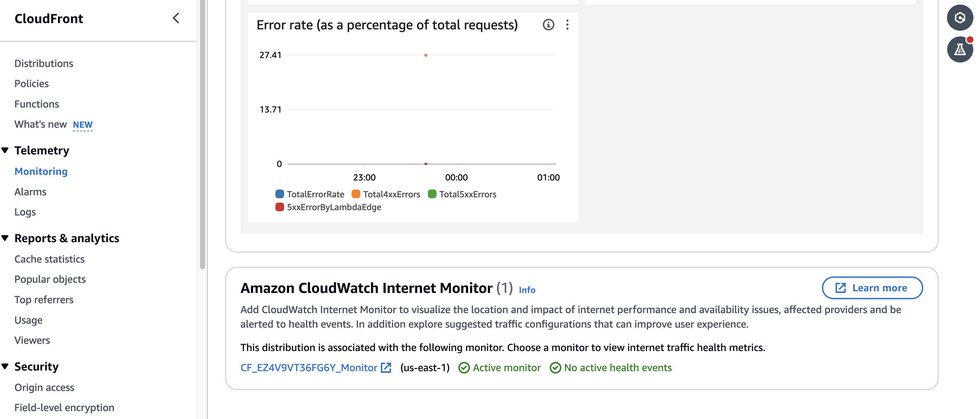This screenshot has width=980, height=419.
Task: Open the Alarms page
Action: pos(30,191)
